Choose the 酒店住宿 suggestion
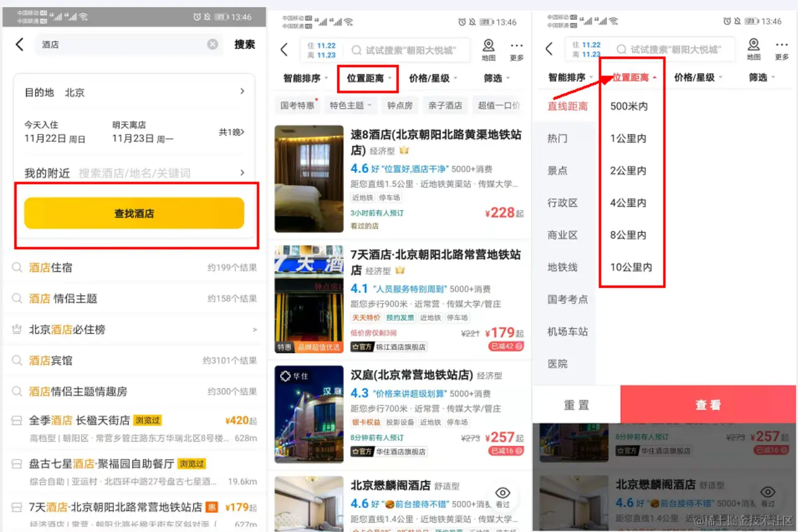This screenshot has height=532, width=798. [134, 268]
